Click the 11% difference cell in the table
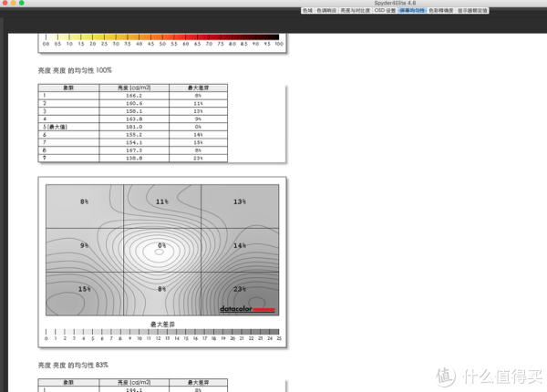 [x=198, y=103]
